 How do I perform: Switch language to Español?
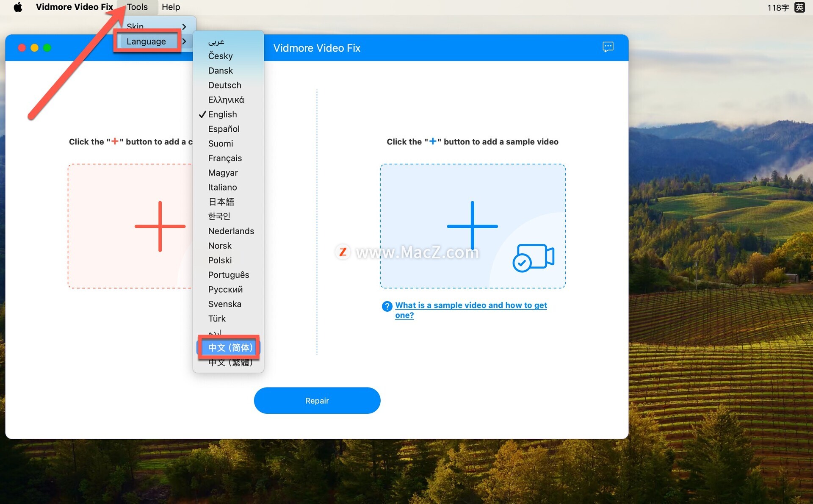[x=229, y=129]
